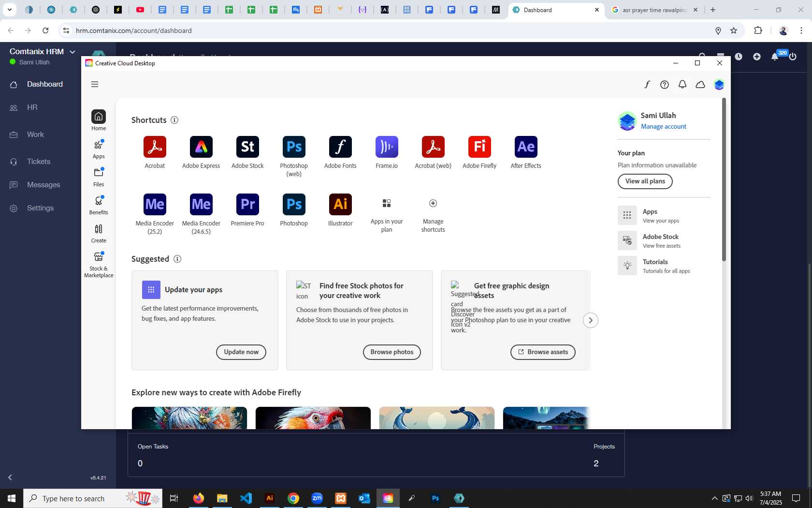Open Media Encoder (24.6.5)

coord(201,214)
